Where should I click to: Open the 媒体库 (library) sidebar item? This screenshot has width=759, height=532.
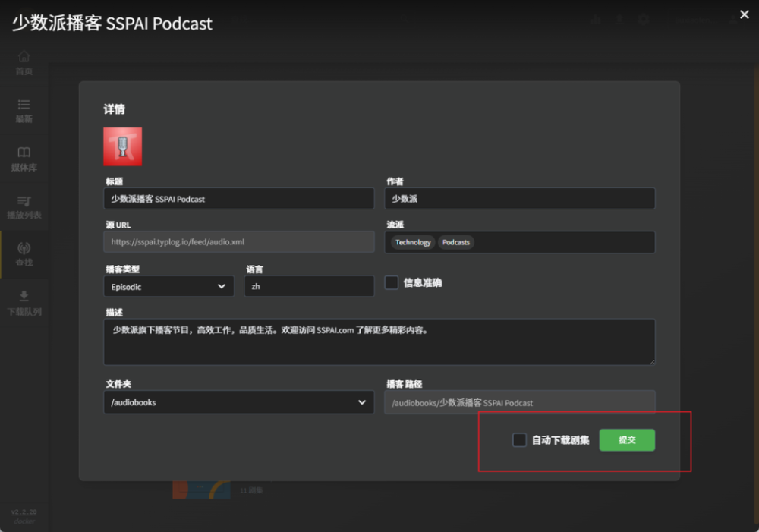point(24,159)
